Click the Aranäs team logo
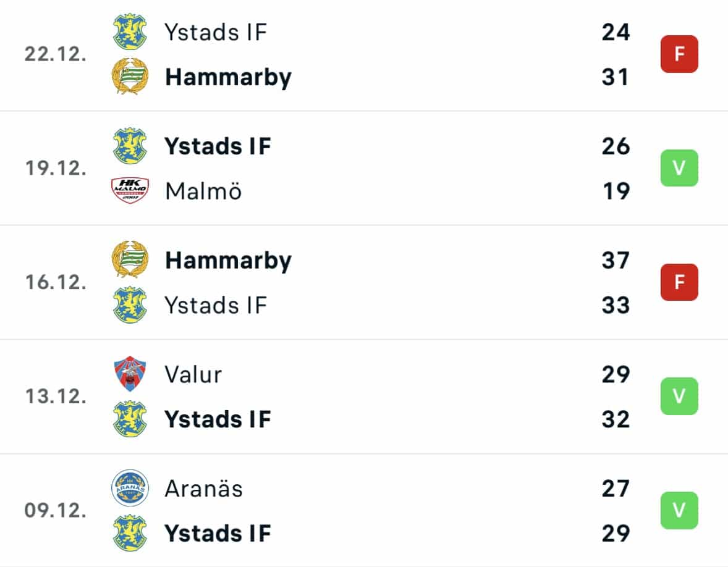The width and height of the screenshot is (728, 567). click(x=130, y=488)
